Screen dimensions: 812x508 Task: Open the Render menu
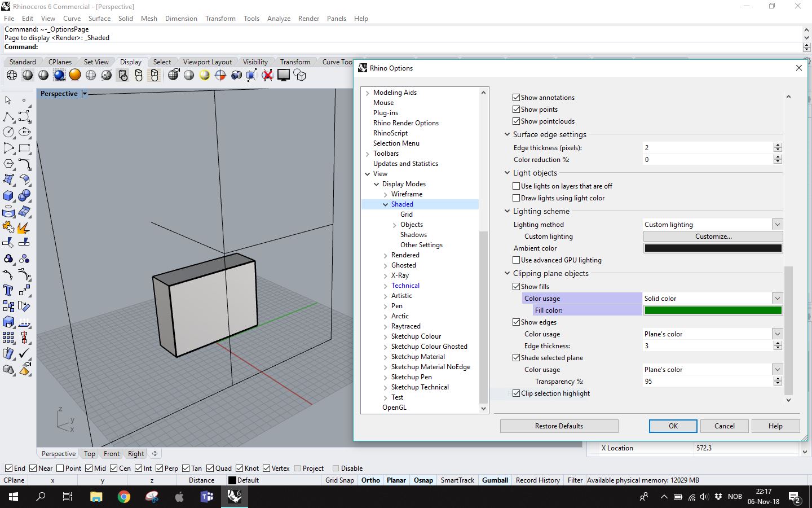308,18
